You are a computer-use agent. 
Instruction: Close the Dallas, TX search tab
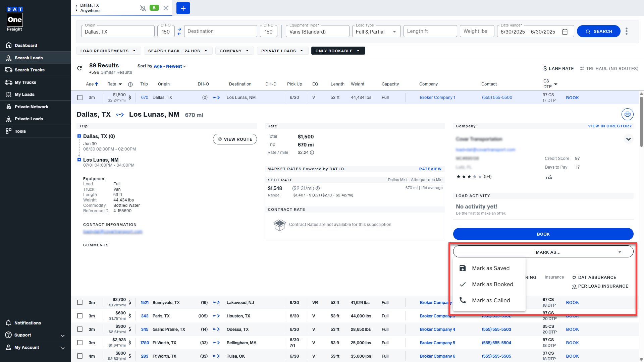click(x=166, y=8)
